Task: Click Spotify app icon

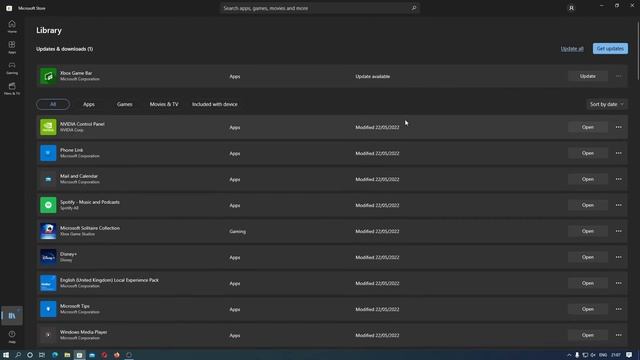Action: (48, 205)
